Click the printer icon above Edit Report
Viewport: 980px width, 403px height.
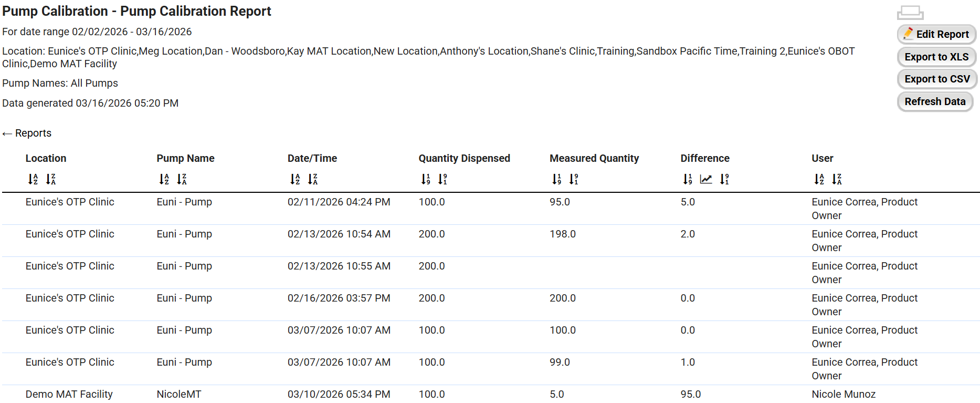[910, 13]
